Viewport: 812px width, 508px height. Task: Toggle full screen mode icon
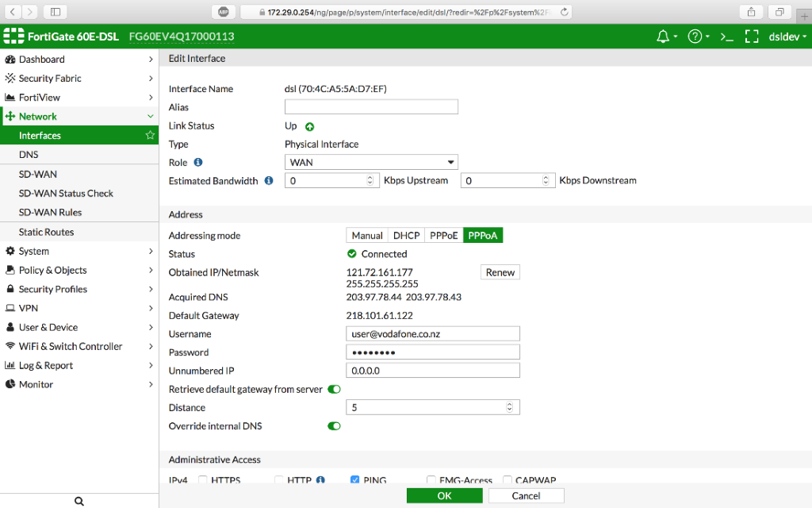[x=752, y=37]
